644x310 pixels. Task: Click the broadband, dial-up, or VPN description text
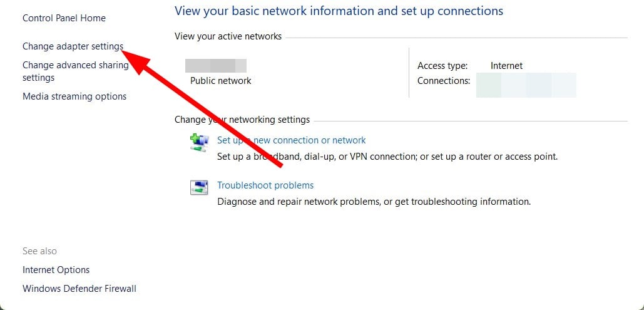pos(387,157)
